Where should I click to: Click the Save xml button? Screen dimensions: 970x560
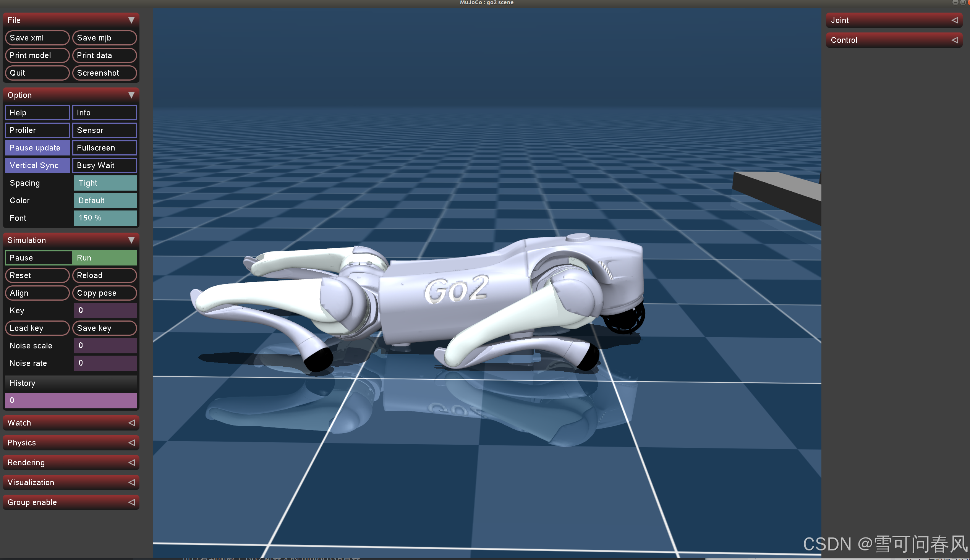37,38
